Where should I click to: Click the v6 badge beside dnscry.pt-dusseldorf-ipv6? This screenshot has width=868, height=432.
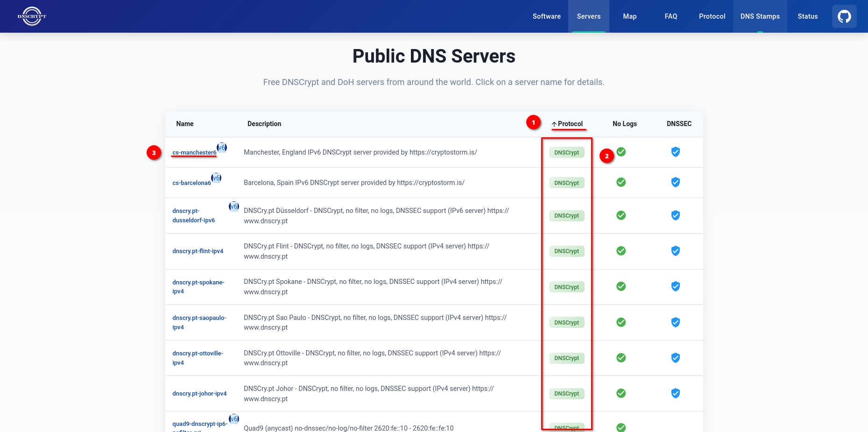pyautogui.click(x=234, y=206)
